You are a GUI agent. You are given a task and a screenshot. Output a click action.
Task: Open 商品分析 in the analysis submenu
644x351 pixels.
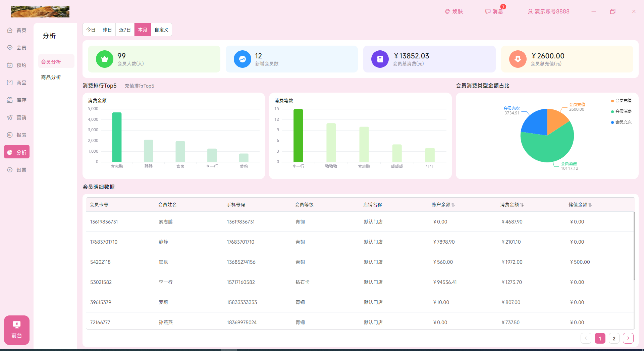[51, 78]
